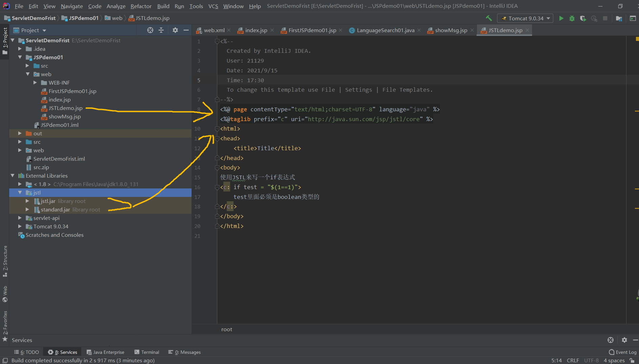
Task: Click the 4 spaces indent setting
Action: [614, 361]
